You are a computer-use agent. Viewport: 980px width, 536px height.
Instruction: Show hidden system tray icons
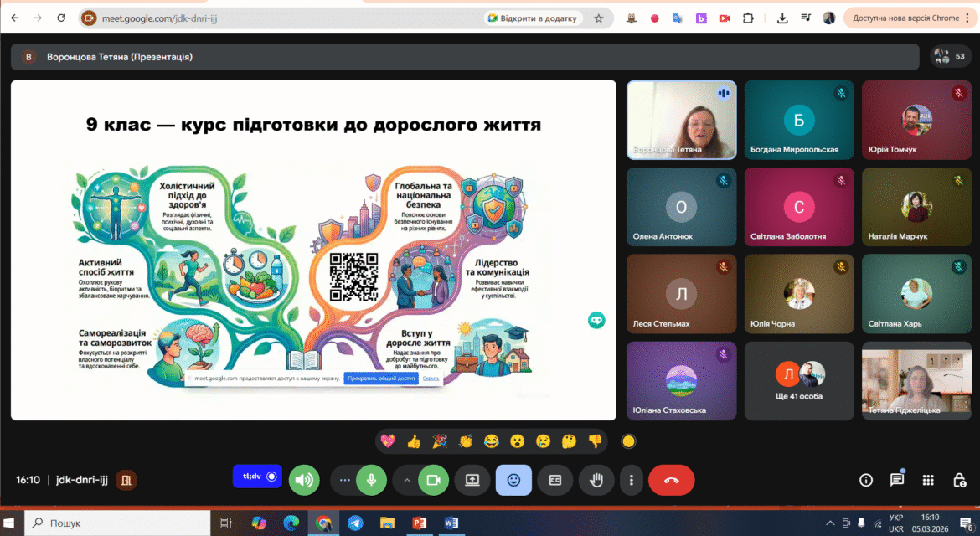click(x=830, y=523)
